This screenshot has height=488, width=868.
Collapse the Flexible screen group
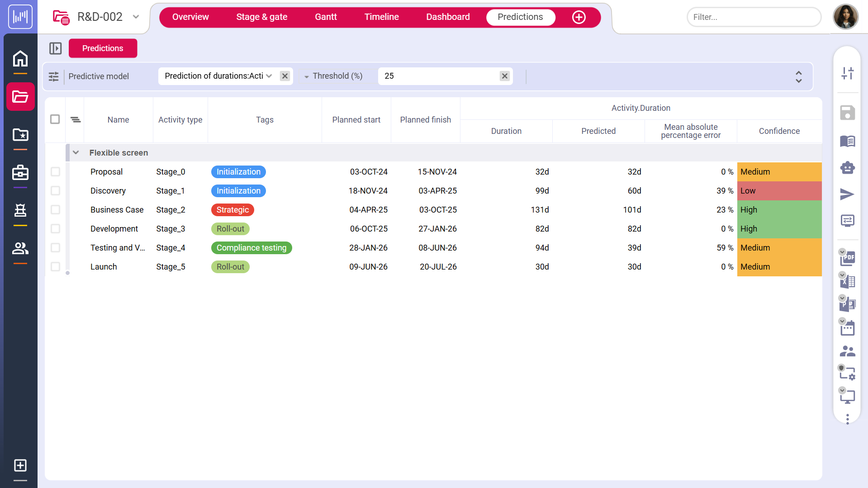pyautogui.click(x=76, y=152)
